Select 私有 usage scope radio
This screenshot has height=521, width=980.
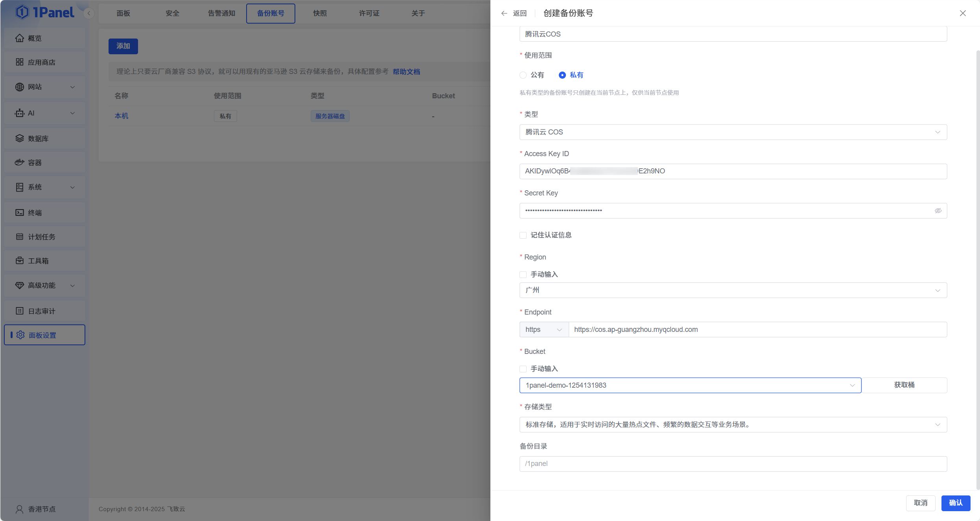click(x=562, y=75)
